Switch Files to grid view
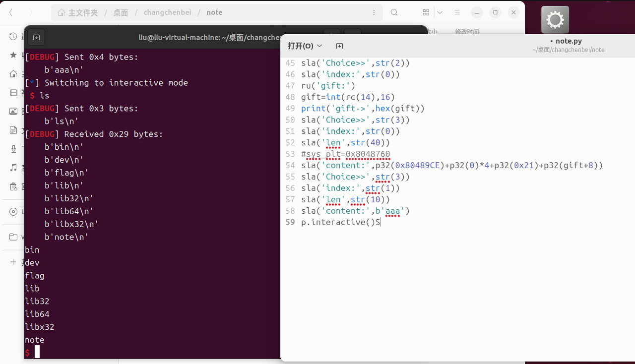Viewport: 635px width, 364px height. pyautogui.click(x=426, y=12)
